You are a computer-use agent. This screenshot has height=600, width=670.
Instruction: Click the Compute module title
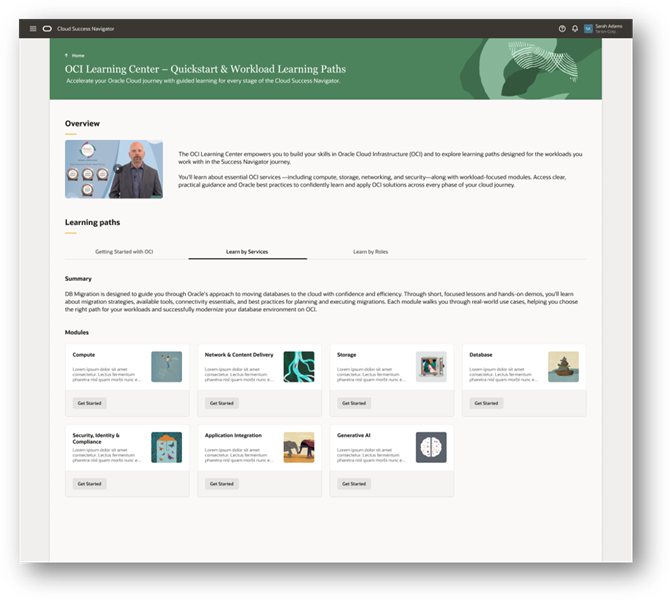pyautogui.click(x=84, y=355)
